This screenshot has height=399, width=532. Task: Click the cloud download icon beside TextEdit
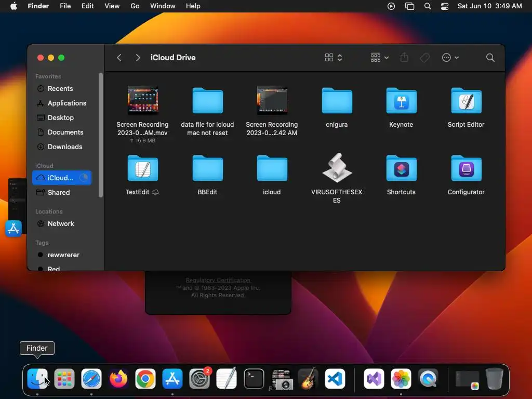click(155, 192)
